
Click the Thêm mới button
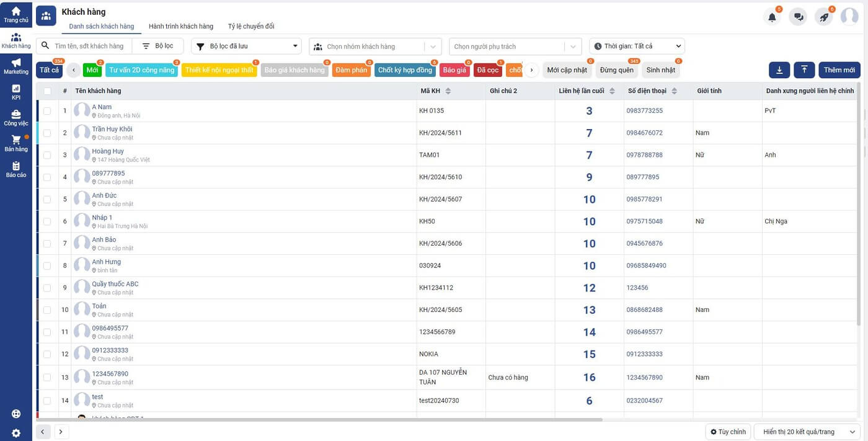point(839,70)
